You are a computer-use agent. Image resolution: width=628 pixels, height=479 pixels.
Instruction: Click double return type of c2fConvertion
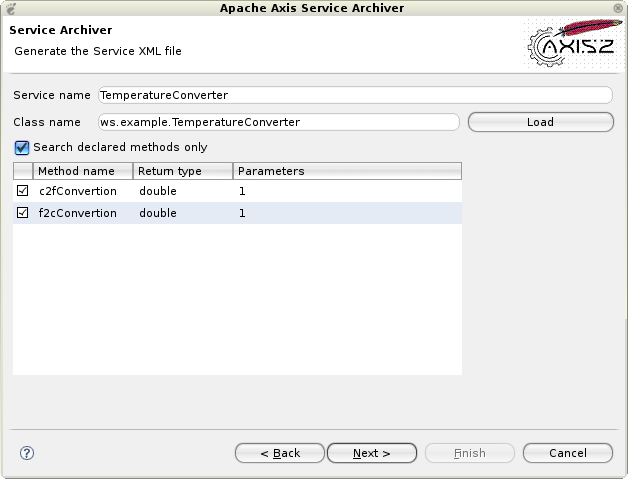158,191
